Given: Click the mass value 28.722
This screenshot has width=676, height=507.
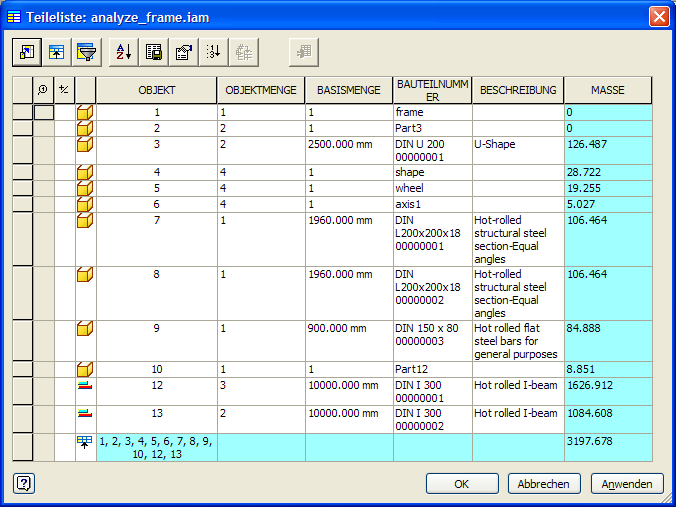Looking at the screenshot, I should 608,172.
